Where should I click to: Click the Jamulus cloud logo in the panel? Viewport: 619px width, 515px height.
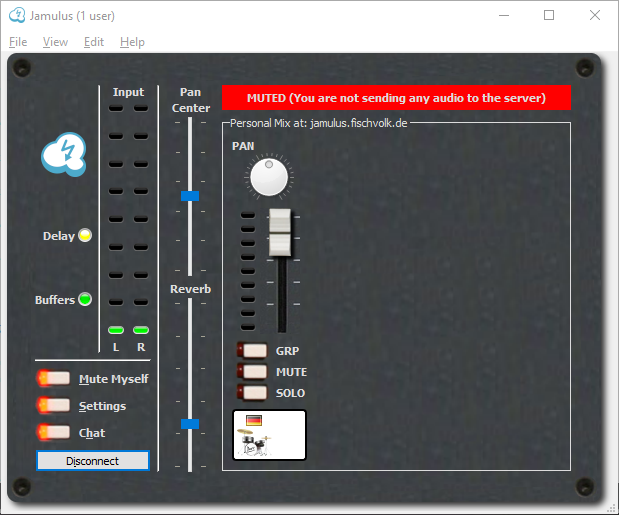point(64,154)
